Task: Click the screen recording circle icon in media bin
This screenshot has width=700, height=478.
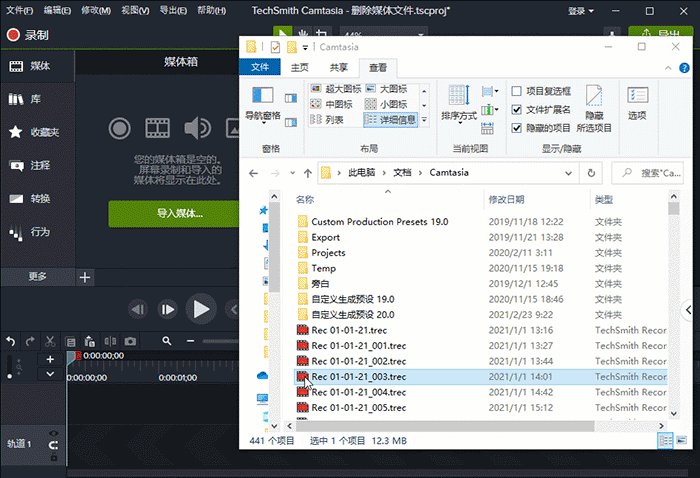Action: tap(120, 129)
